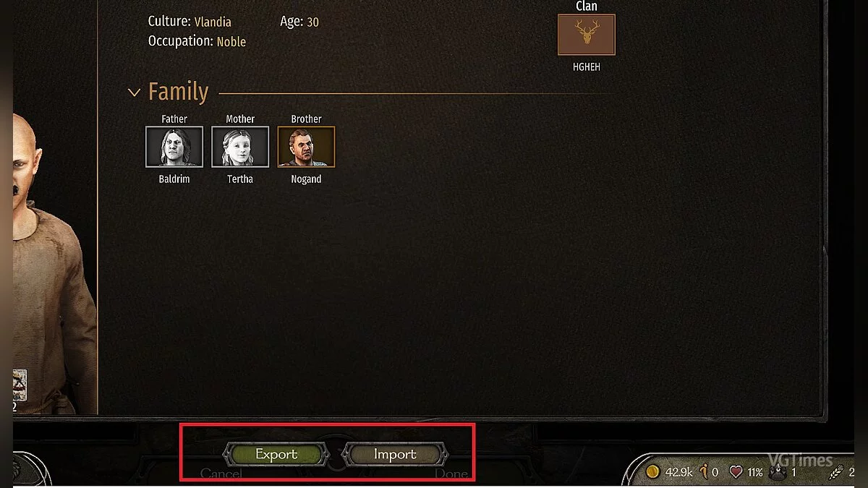The height and width of the screenshot is (488, 868).
Task: Open Father Baldrim's portrait
Action: click(174, 147)
